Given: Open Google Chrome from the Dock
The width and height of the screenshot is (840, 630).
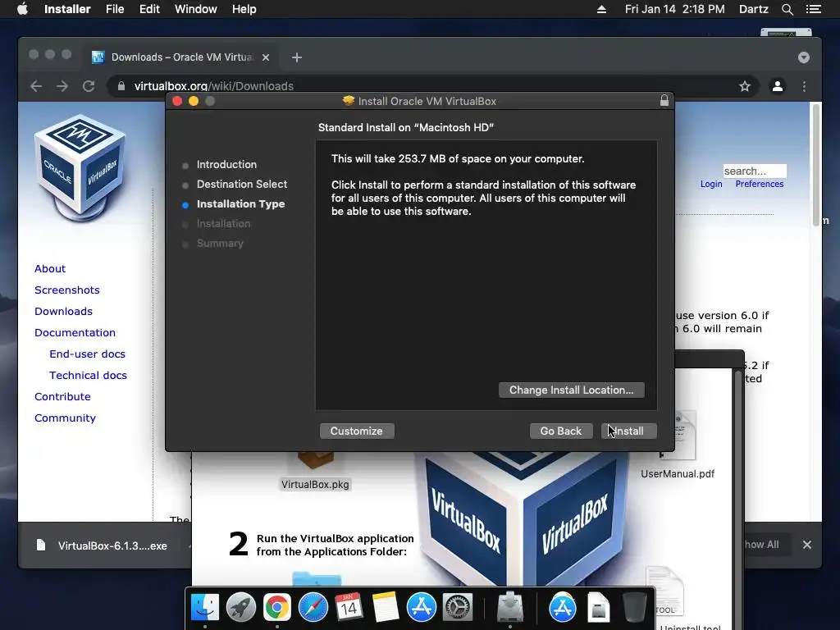Looking at the screenshot, I should (x=277, y=608).
